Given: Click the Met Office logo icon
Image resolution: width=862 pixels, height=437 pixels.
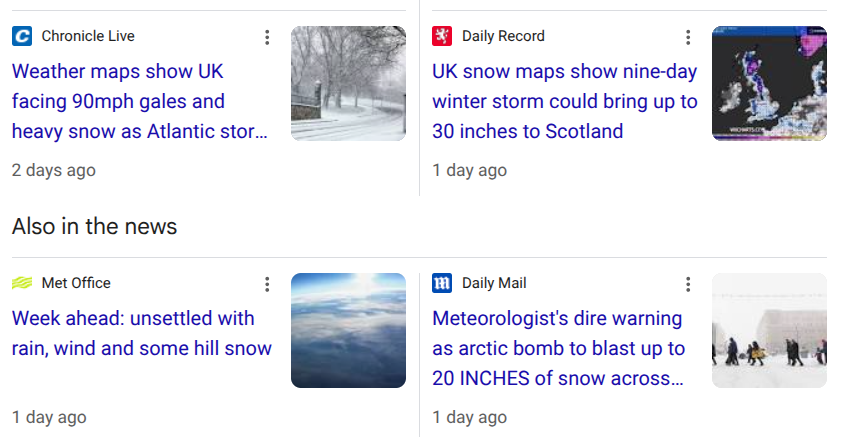Looking at the screenshot, I should click(22, 284).
